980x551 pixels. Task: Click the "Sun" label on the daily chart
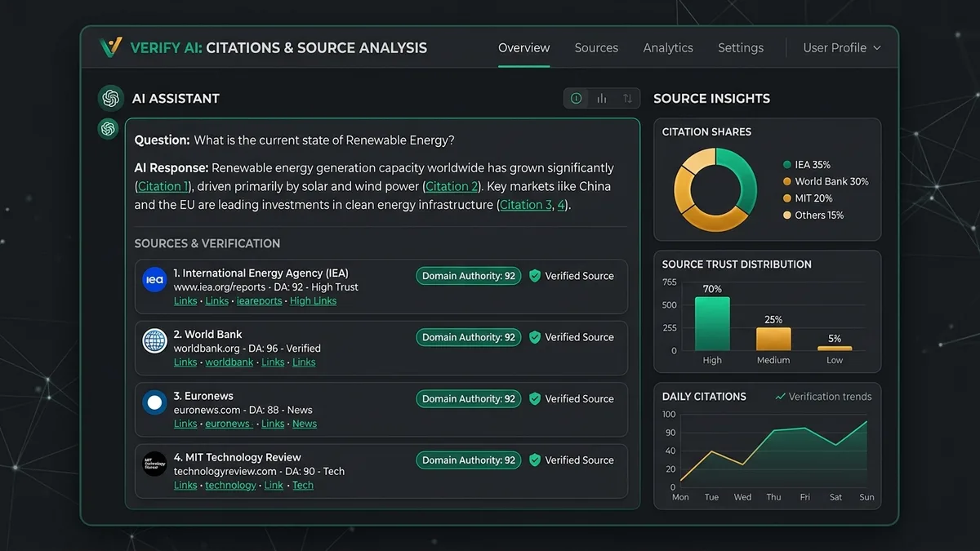[867, 497]
